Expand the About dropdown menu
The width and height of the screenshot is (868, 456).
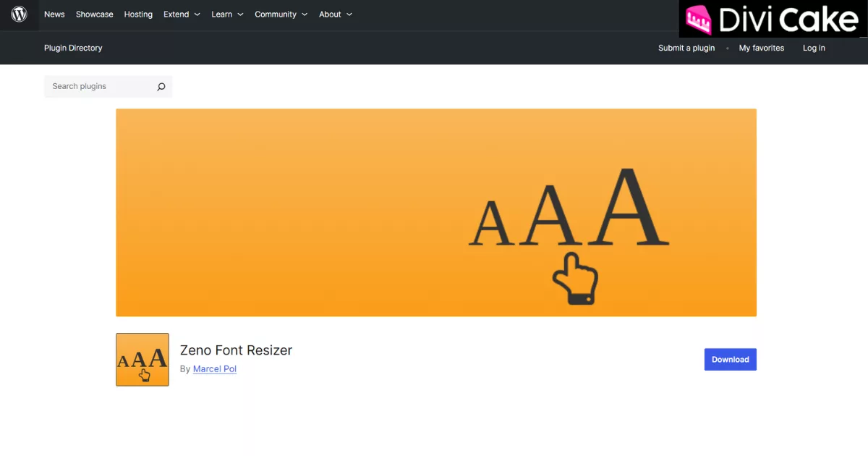pyautogui.click(x=336, y=14)
